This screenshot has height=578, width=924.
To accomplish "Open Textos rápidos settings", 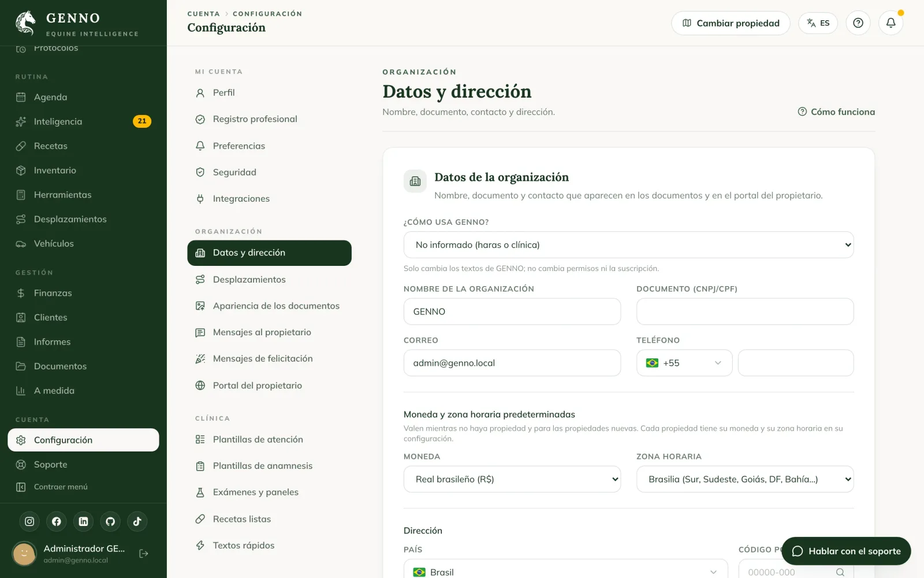I will (269, 546).
